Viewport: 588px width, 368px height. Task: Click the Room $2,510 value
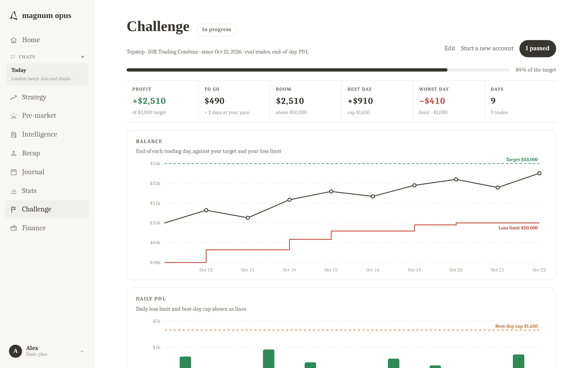pyautogui.click(x=290, y=101)
